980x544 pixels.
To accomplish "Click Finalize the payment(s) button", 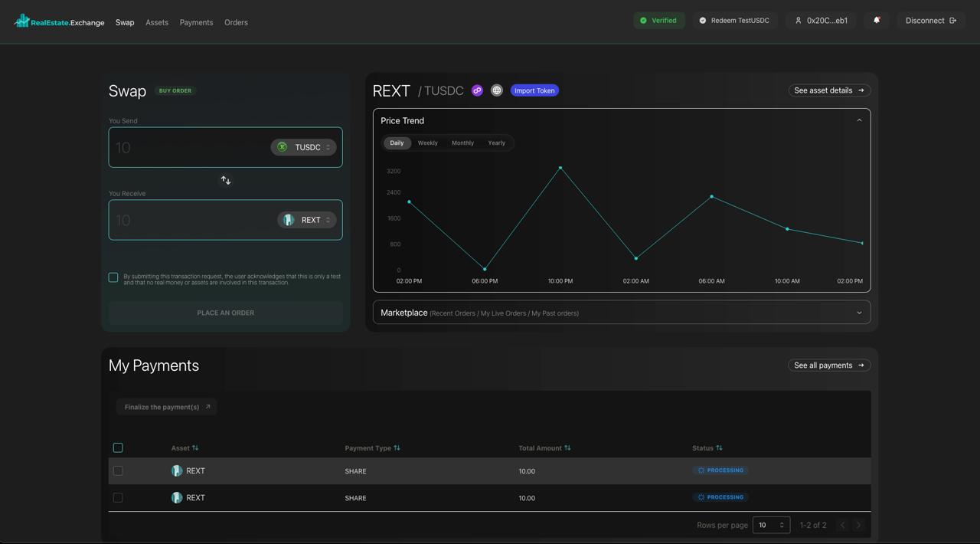I will (167, 407).
